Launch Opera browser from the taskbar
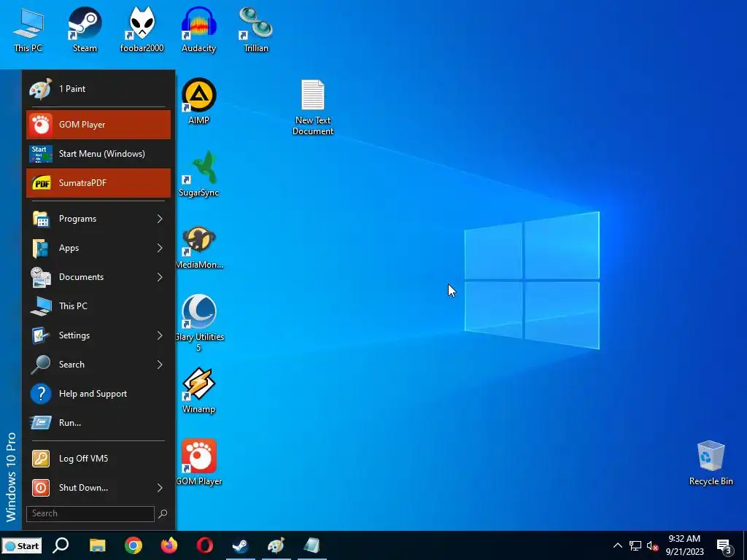This screenshot has width=747, height=560. click(x=205, y=545)
